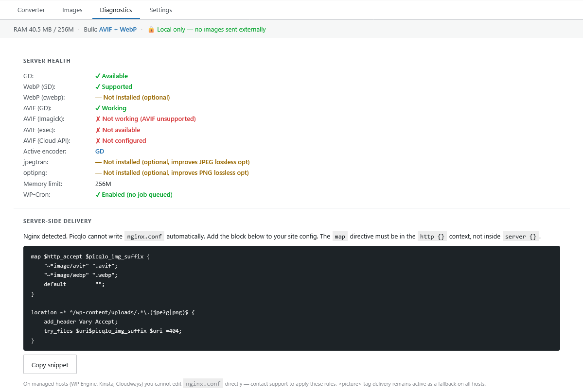Click the 'WebP (cwebp):' label
583x392 pixels.
click(44, 98)
